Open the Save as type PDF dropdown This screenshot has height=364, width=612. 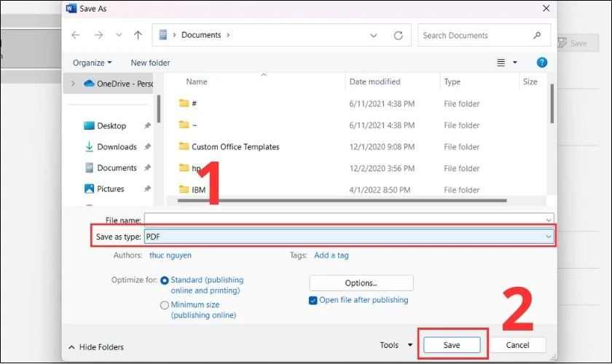349,237
